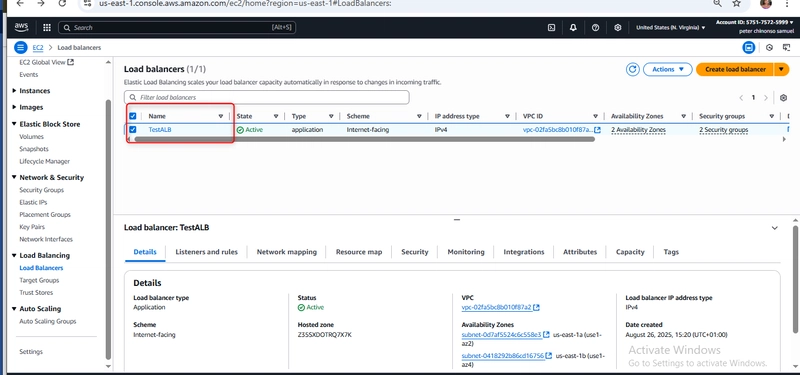The width and height of the screenshot is (800, 375).
Task: Click the AWS console Search box
Action: 177,28
